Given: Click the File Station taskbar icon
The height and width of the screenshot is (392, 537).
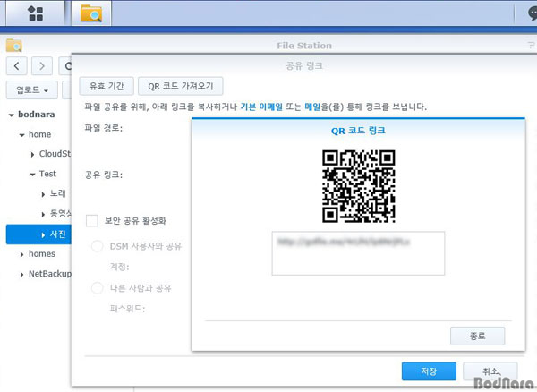Looking at the screenshot, I should (x=91, y=13).
